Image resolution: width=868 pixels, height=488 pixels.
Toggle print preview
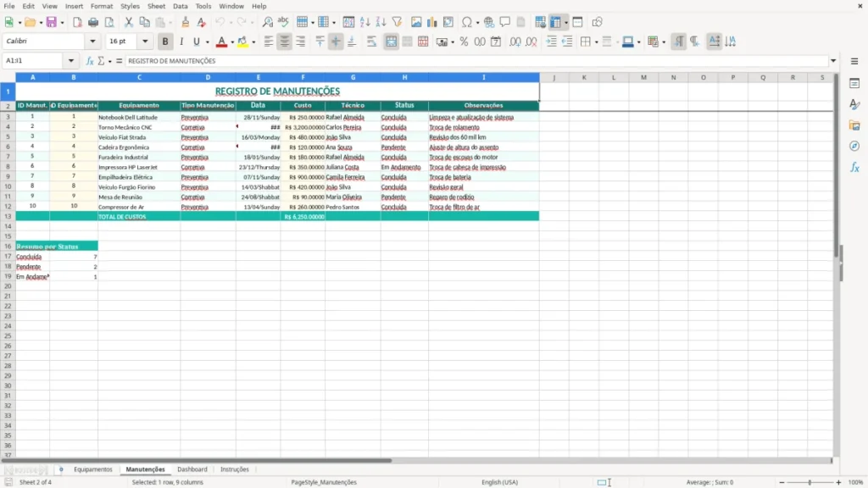pyautogui.click(x=109, y=22)
